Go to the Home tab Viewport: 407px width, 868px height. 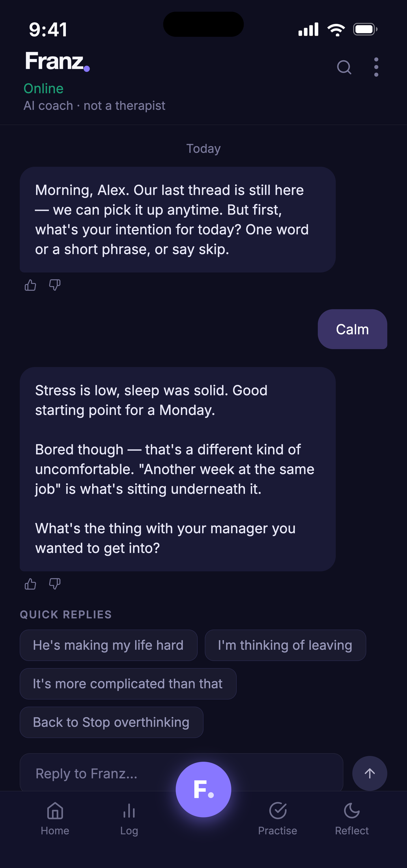coord(55,819)
